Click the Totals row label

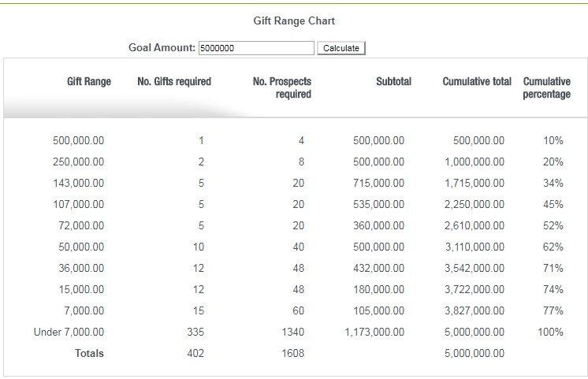[x=89, y=353]
